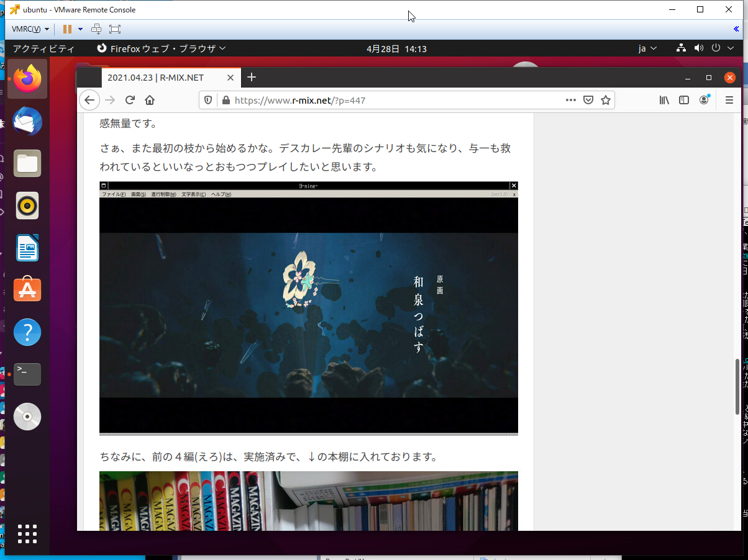The image size is (748, 560).
Task: Open Ubuntu Software from the dock
Action: (27, 291)
